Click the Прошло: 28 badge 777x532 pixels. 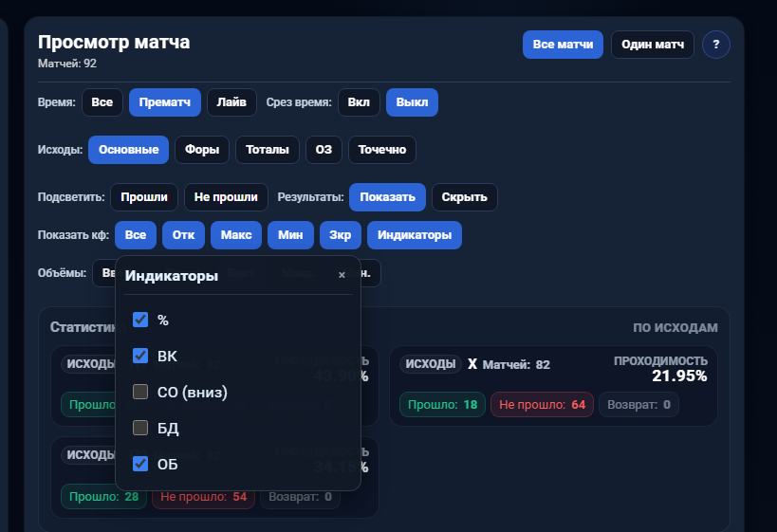pos(103,496)
